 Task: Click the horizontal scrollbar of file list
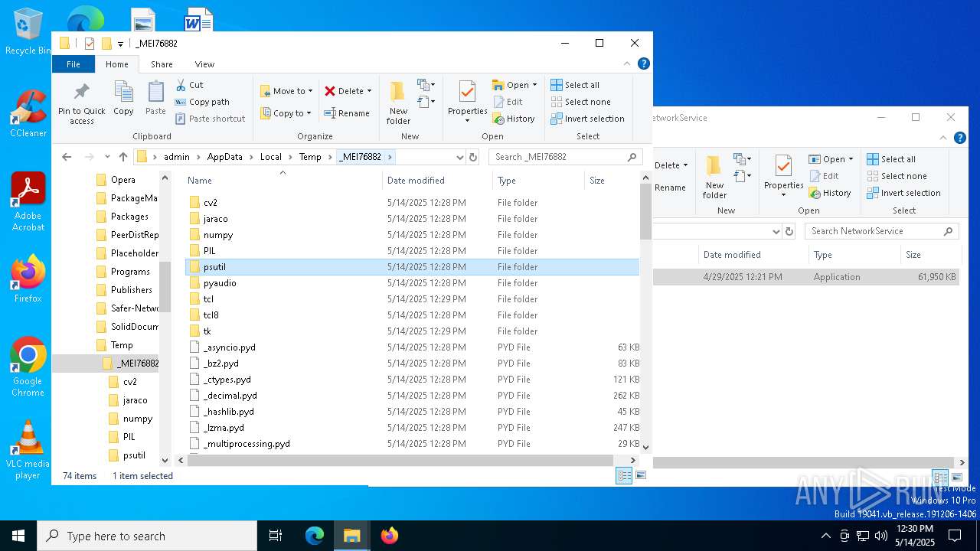400,461
